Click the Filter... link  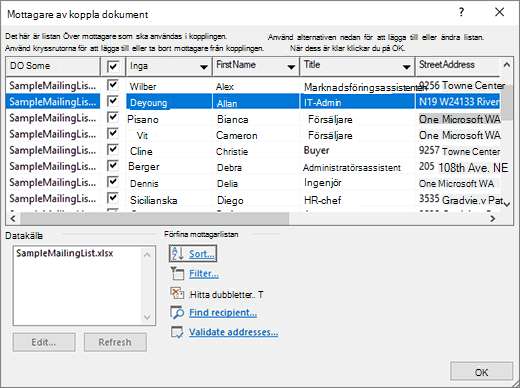tap(204, 274)
